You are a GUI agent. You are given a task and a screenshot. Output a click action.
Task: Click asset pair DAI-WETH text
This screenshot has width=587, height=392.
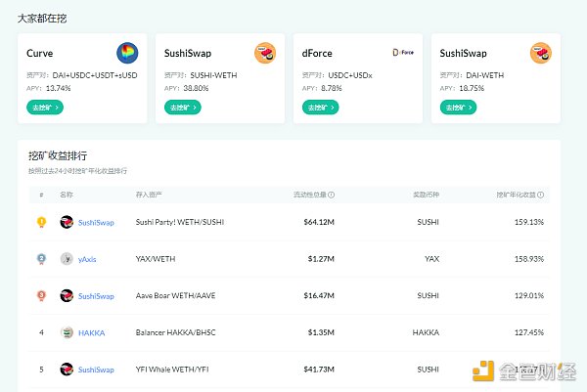coord(485,75)
